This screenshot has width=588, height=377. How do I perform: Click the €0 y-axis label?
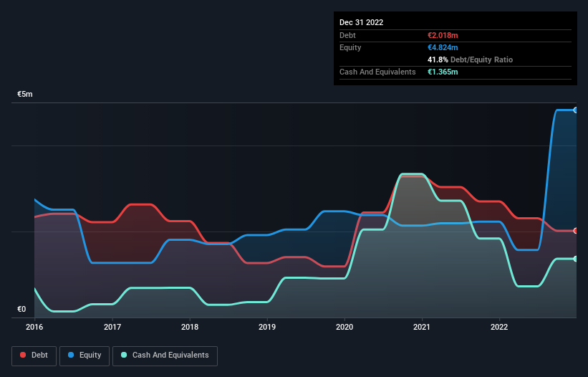pos(21,309)
